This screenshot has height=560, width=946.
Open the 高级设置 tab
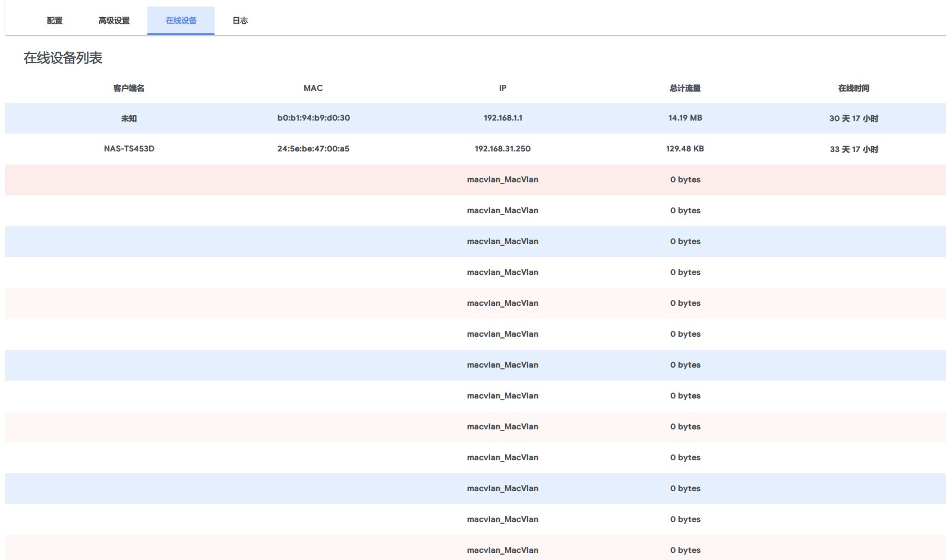(114, 21)
